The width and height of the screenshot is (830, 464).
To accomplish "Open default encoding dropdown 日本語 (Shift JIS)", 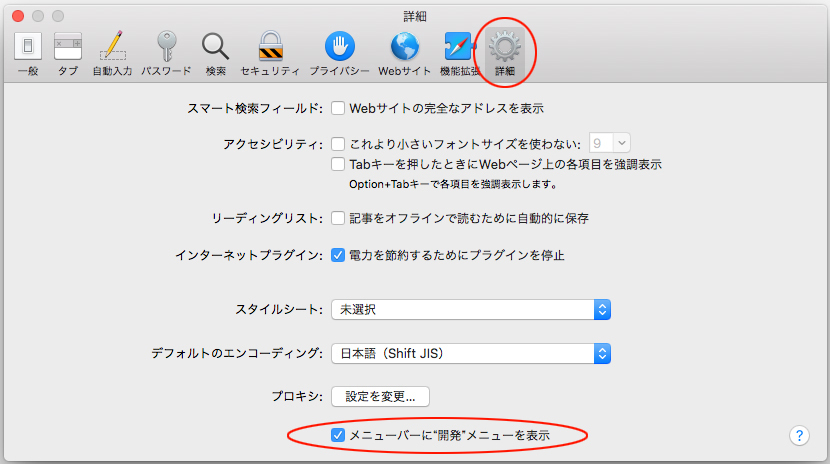I will (471, 353).
